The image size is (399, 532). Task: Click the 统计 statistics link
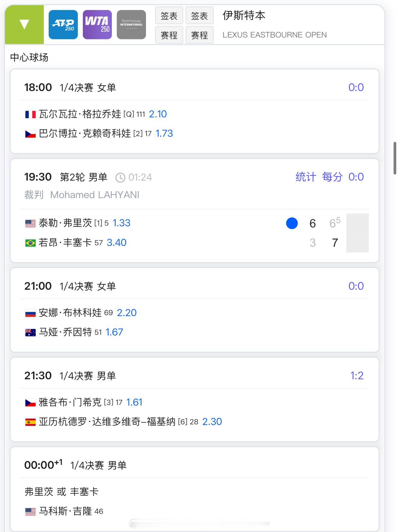tap(306, 177)
